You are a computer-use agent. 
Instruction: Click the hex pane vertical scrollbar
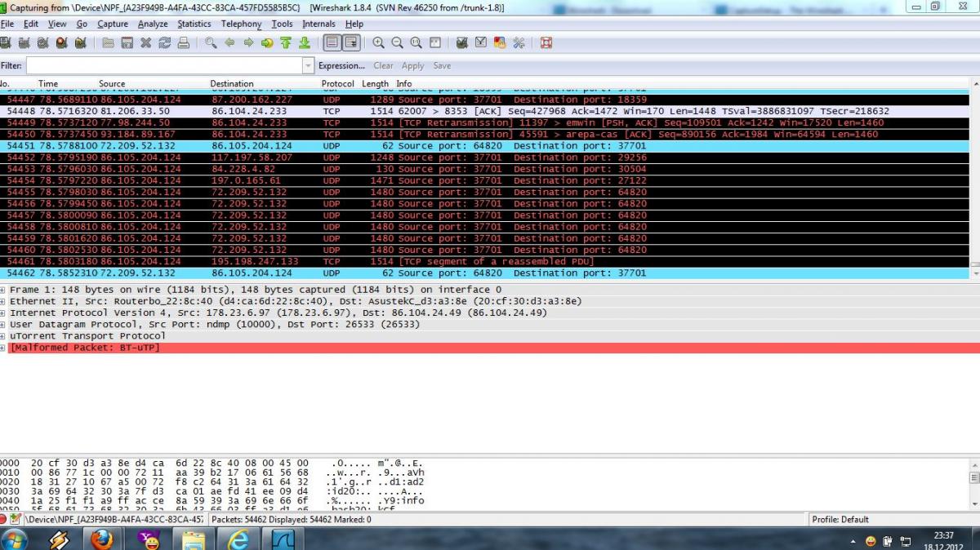(974, 485)
